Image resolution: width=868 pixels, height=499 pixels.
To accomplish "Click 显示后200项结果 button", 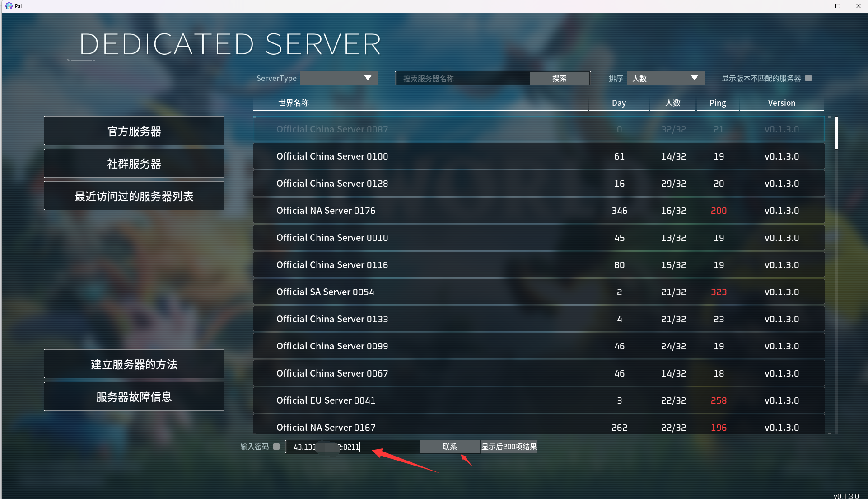I will click(509, 447).
